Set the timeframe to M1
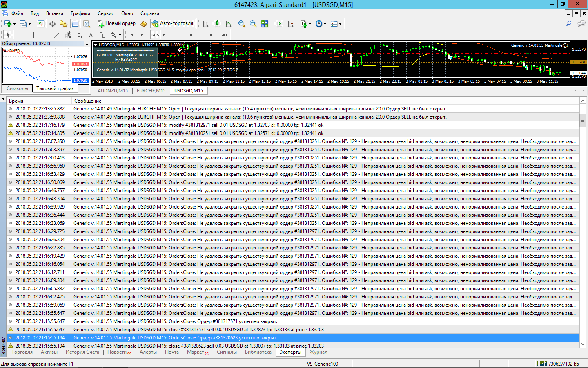The image size is (588, 368). [132, 35]
